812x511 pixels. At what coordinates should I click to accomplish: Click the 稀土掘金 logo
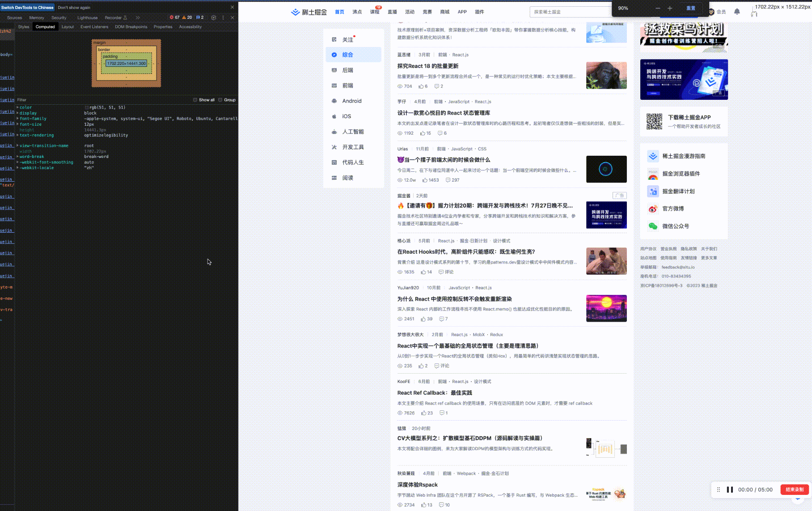click(x=309, y=12)
